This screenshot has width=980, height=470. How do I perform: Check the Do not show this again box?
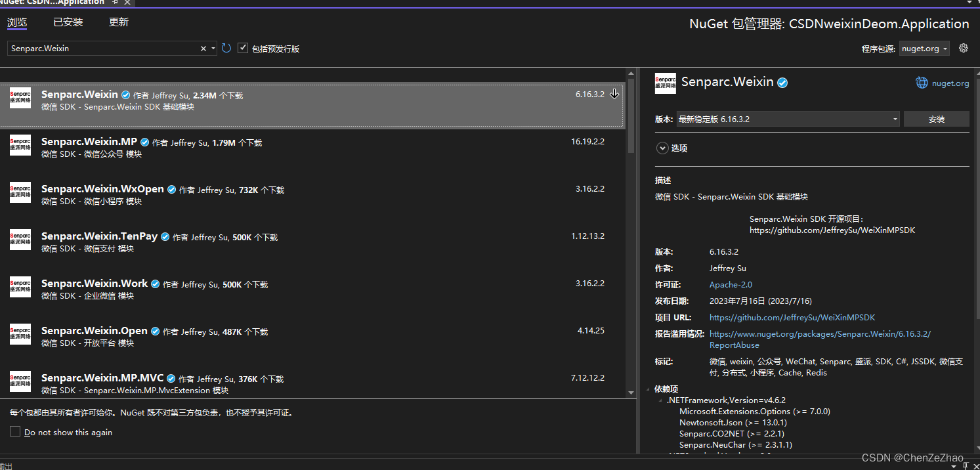(15, 431)
